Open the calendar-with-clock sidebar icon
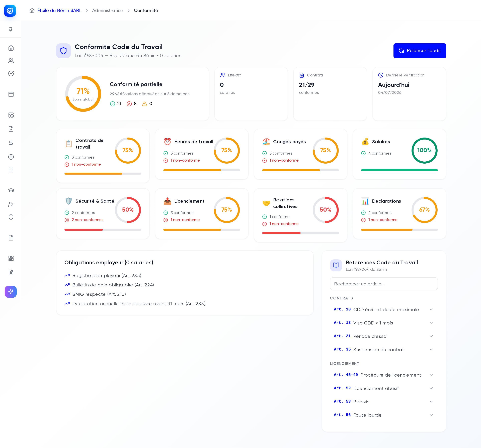The width and height of the screenshot is (481, 448). (x=11, y=115)
